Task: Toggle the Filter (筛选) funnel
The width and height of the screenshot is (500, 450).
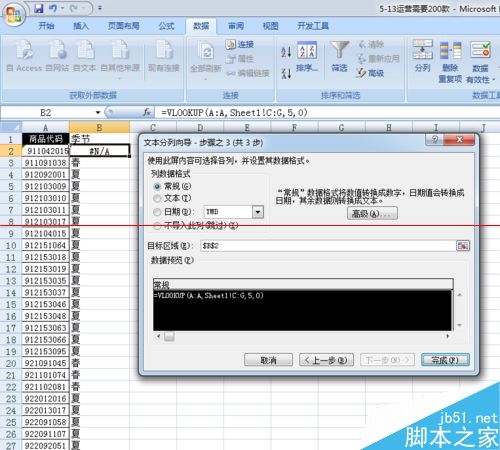Action: coord(339,56)
